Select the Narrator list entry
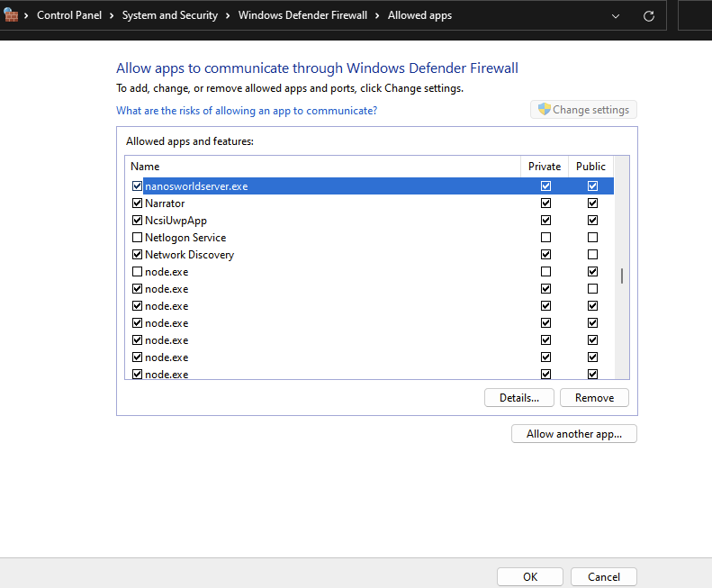This screenshot has height=588, width=712. (165, 204)
